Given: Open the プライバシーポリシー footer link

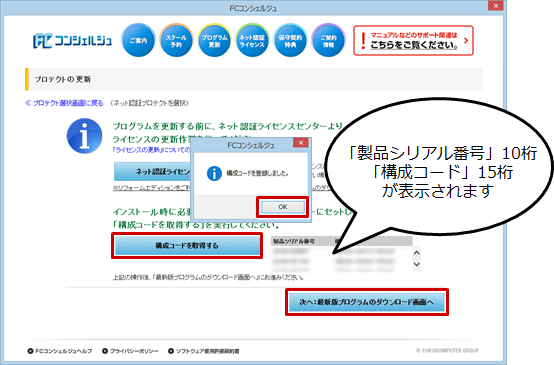Looking at the screenshot, I should [130, 351].
